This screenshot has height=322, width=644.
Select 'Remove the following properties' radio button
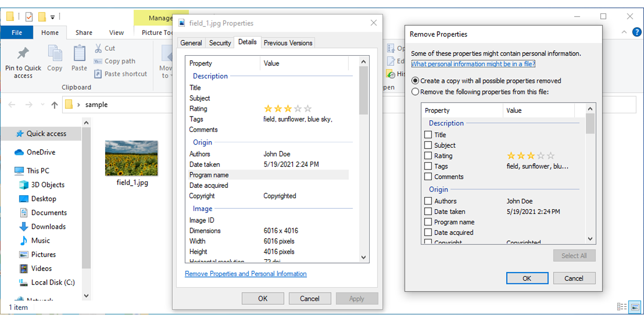coord(415,92)
